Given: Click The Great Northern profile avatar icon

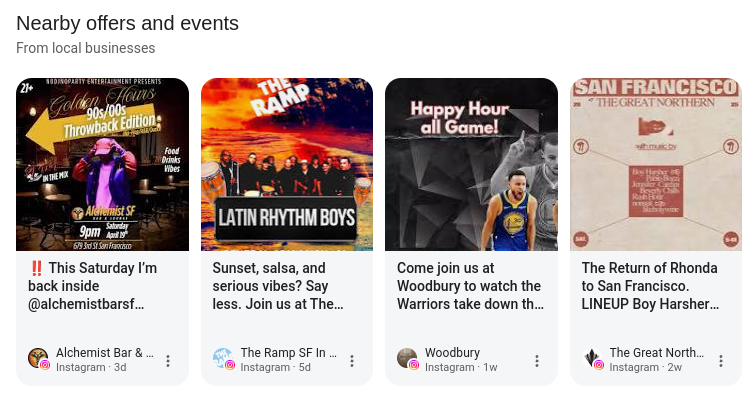Looking at the screenshot, I should tap(592, 358).
